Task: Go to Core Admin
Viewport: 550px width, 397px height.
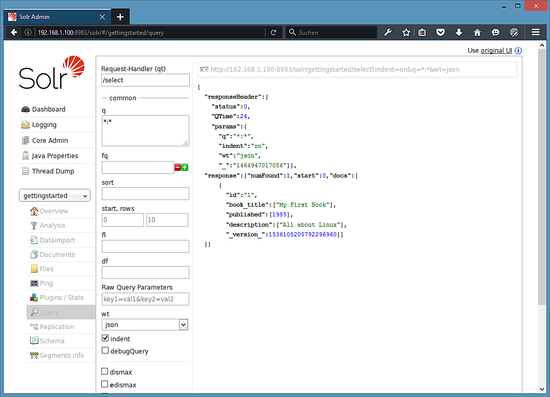Action: click(50, 140)
